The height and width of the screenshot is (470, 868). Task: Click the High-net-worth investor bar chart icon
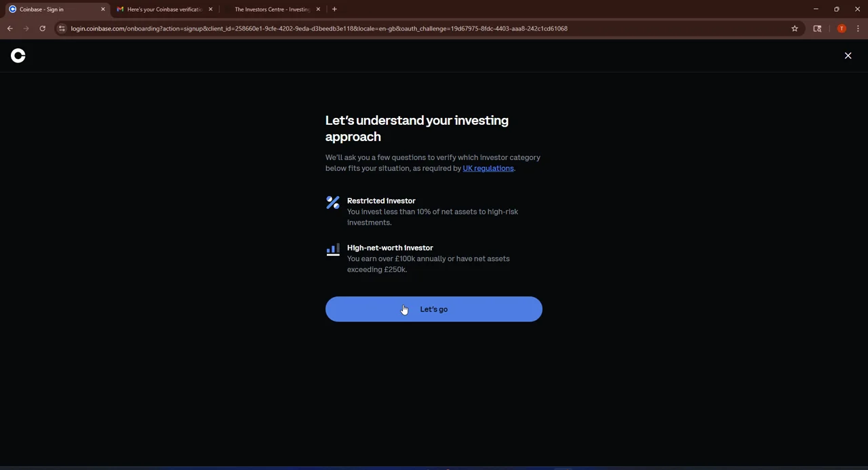click(333, 250)
